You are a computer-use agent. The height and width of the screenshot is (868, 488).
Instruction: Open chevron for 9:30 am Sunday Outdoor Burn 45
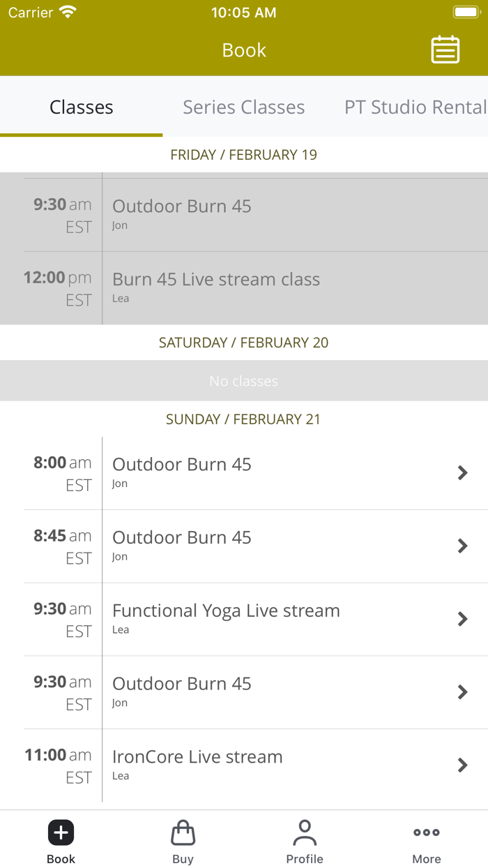coord(462,692)
